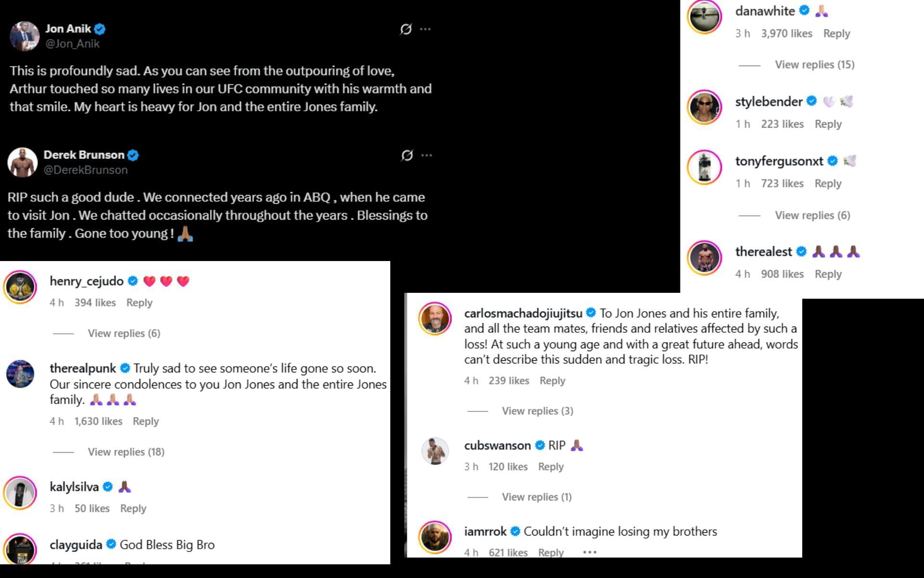924x578 pixels.
Task: Reply to stylebender's comment
Action: pos(828,124)
